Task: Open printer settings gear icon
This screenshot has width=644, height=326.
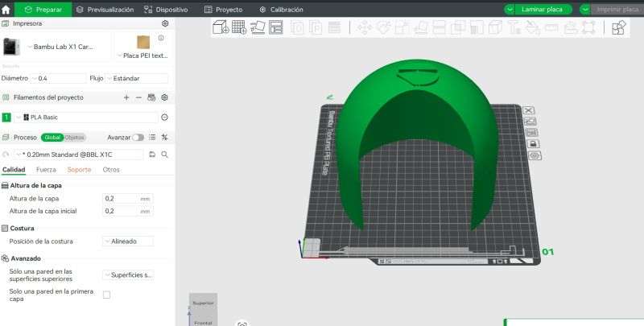Action: (165, 24)
